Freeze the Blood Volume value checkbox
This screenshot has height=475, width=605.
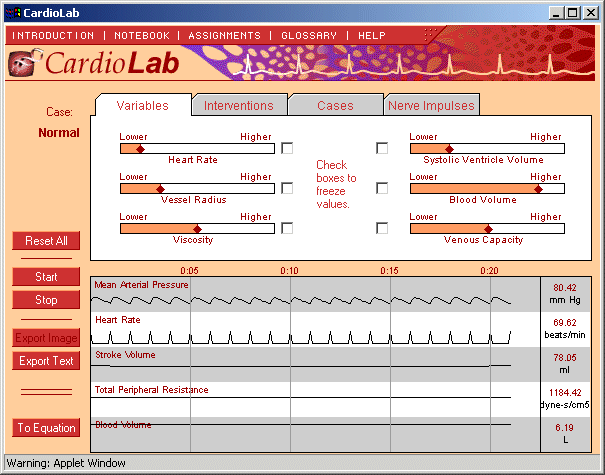point(382,188)
